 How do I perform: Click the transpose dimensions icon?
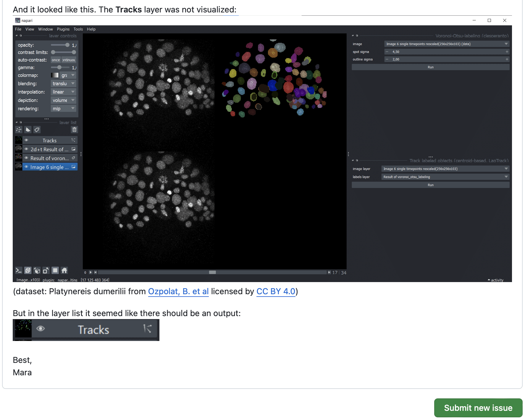pos(46,270)
